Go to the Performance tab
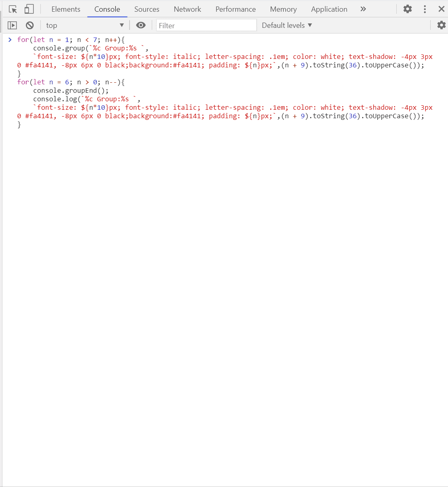The image size is (448, 487). tap(236, 9)
